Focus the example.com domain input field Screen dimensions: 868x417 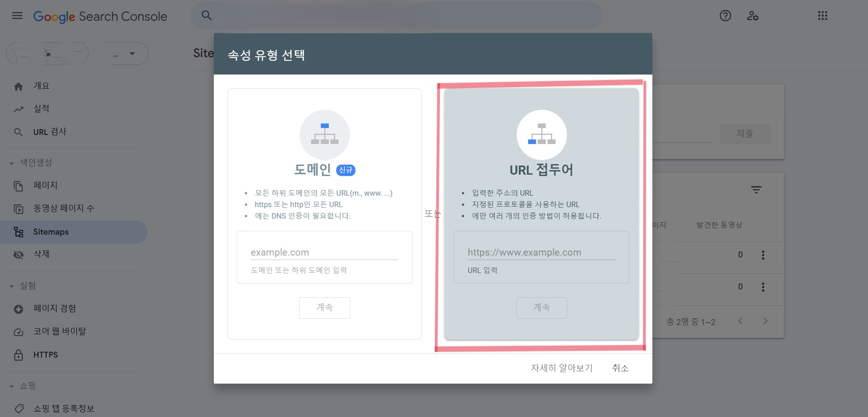click(324, 252)
